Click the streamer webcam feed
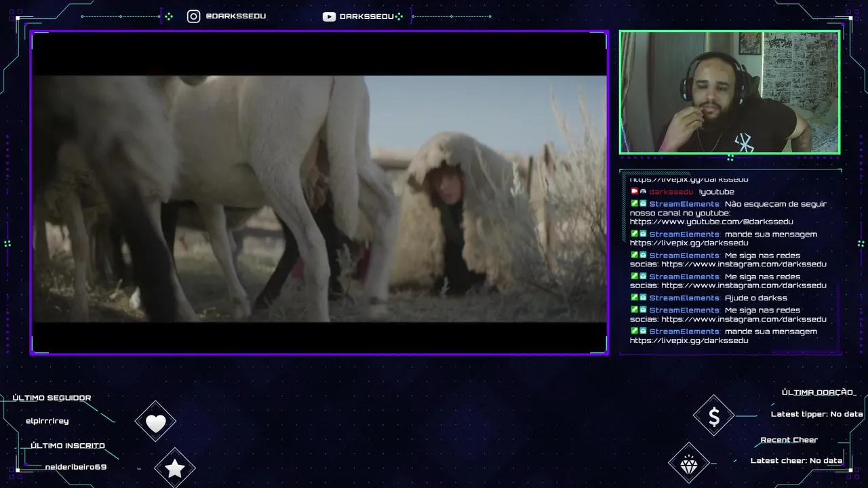The image size is (868, 488). point(730,92)
